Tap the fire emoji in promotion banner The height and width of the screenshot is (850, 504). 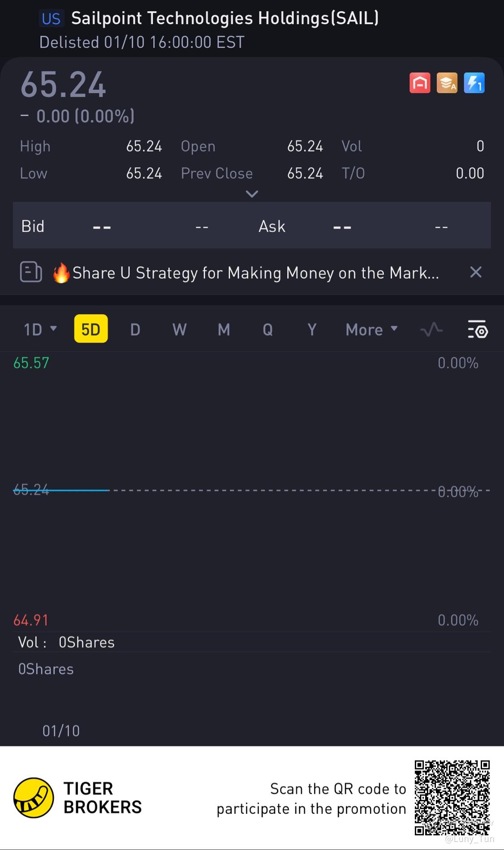click(61, 273)
